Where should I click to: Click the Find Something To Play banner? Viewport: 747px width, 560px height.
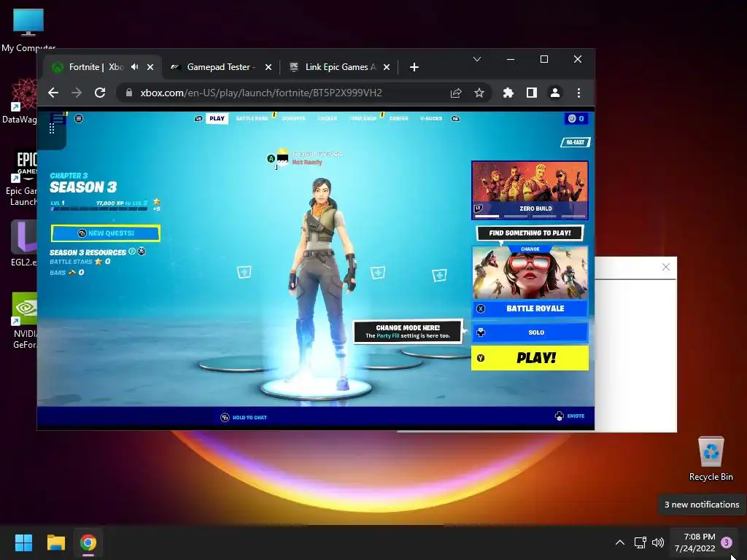click(x=530, y=233)
